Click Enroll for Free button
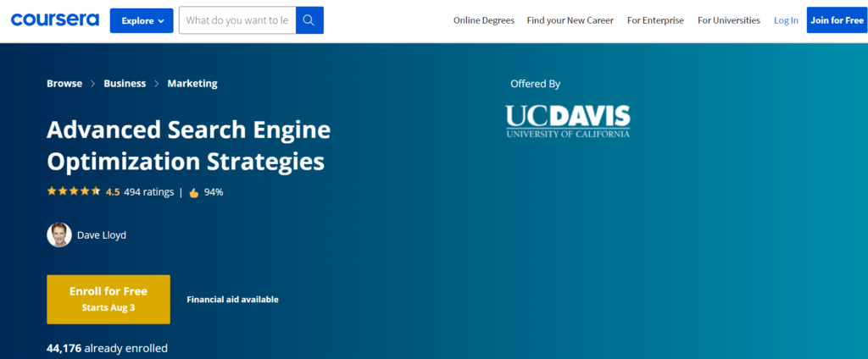 coord(108,299)
